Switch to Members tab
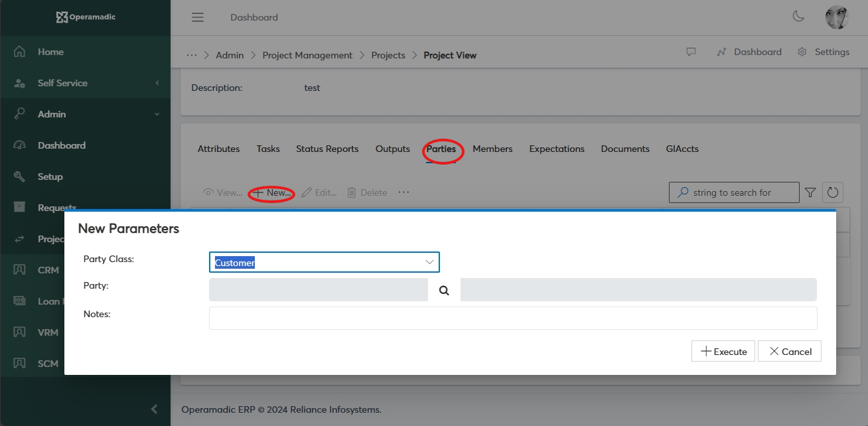 click(x=492, y=149)
